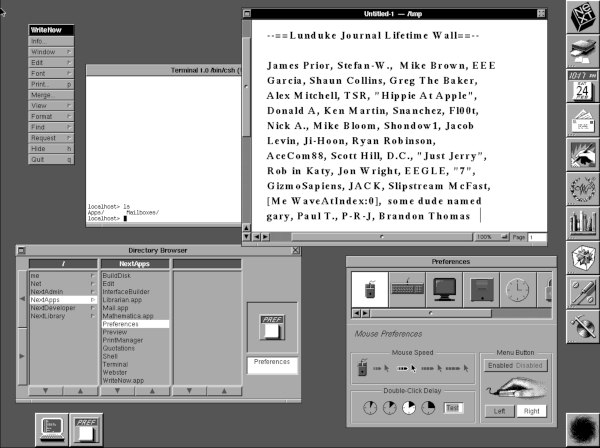600x448 pixels.
Task: Hide the WriteNow application
Action: click(x=51, y=148)
